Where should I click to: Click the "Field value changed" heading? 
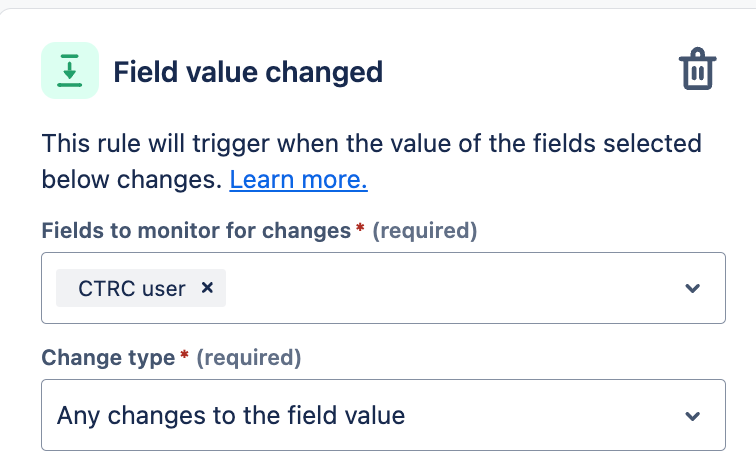pyautogui.click(x=248, y=72)
